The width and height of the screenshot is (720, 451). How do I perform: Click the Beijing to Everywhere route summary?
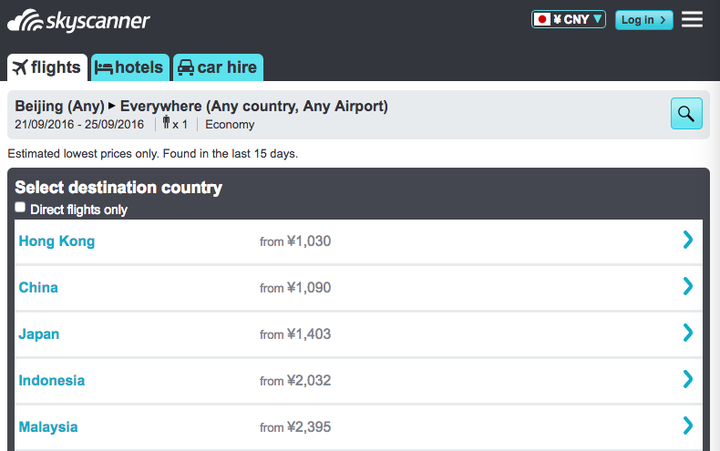[201, 106]
